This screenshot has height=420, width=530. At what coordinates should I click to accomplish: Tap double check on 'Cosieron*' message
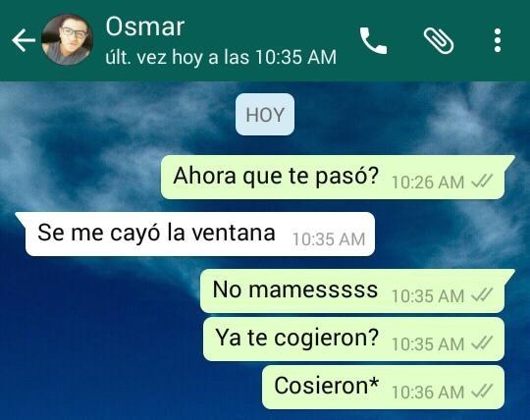pyautogui.click(x=482, y=393)
